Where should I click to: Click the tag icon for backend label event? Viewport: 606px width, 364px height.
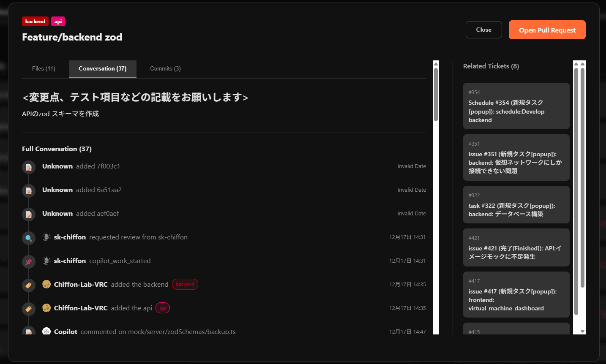tap(29, 285)
